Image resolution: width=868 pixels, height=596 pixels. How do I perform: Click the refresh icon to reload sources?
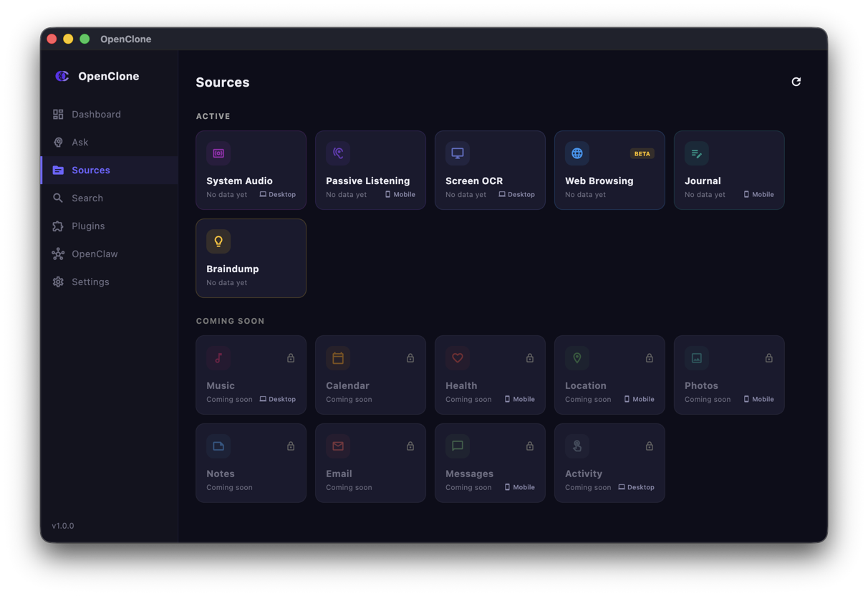click(796, 82)
